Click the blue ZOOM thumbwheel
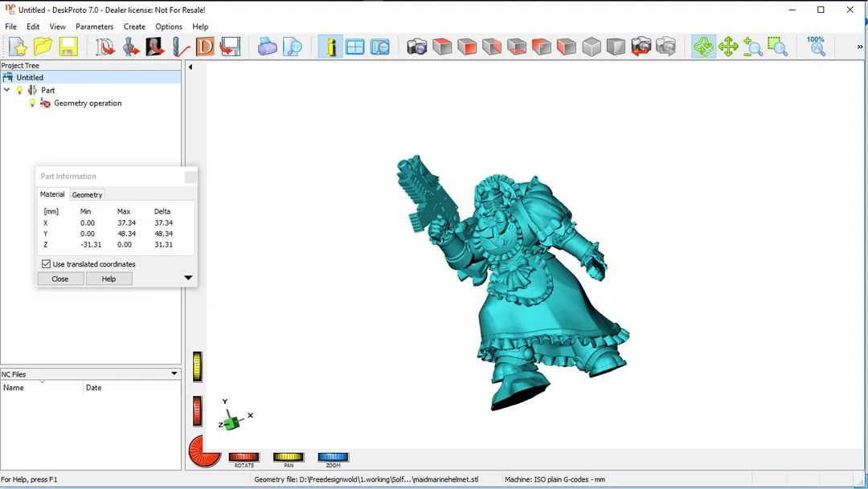Image resolution: width=868 pixels, height=489 pixels. pyautogui.click(x=334, y=457)
